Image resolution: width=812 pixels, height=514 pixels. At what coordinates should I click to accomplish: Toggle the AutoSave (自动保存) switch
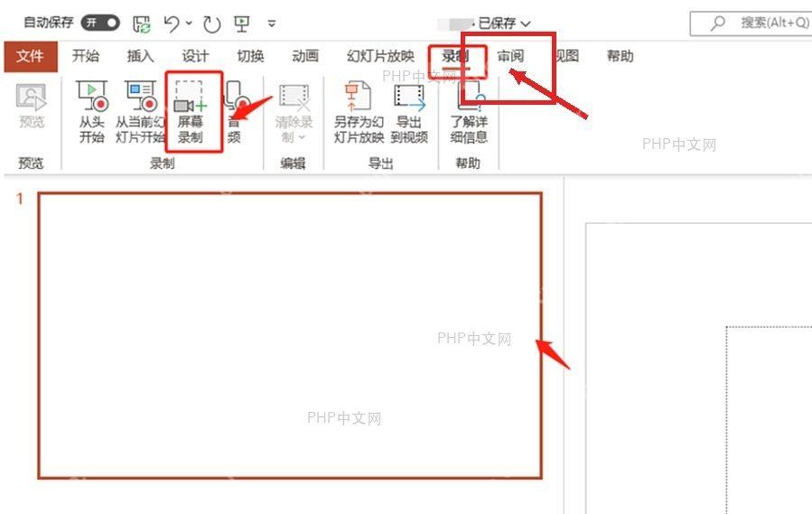[x=100, y=23]
